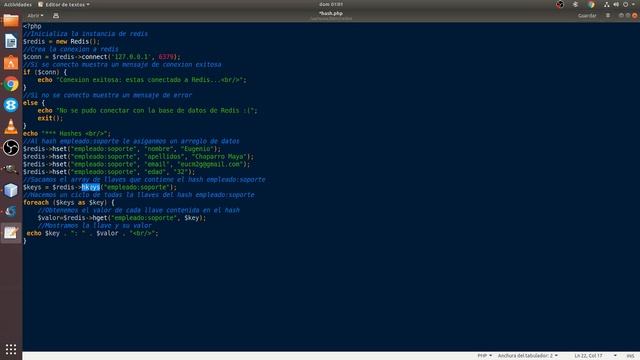The height and width of the screenshot is (360, 640).
Task: Click 6379 port number in connect line
Action: click(166, 57)
